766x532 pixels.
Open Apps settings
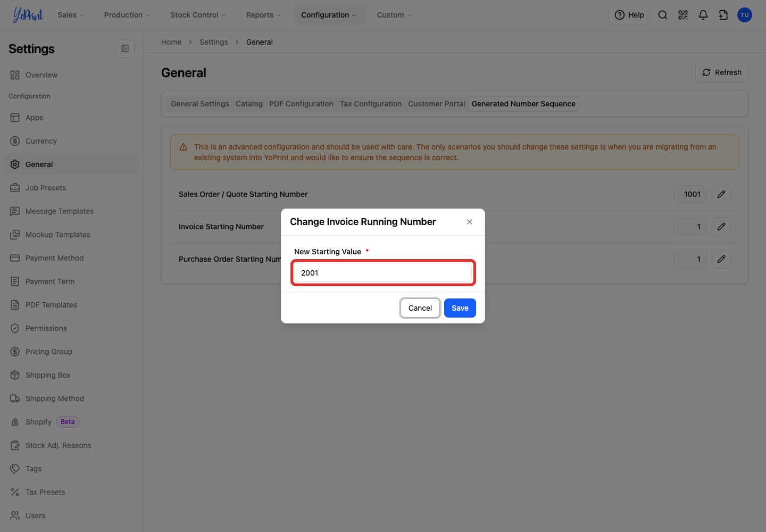point(71,118)
